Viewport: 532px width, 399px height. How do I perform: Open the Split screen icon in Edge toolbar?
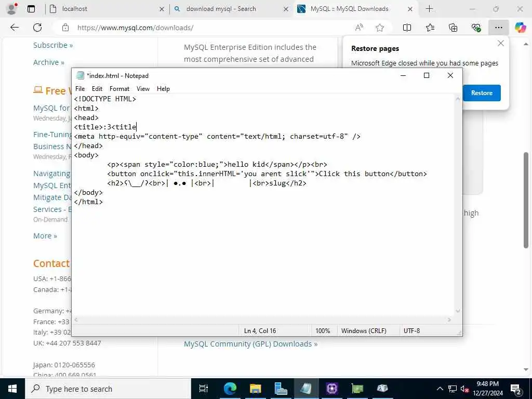(x=407, y=28)
